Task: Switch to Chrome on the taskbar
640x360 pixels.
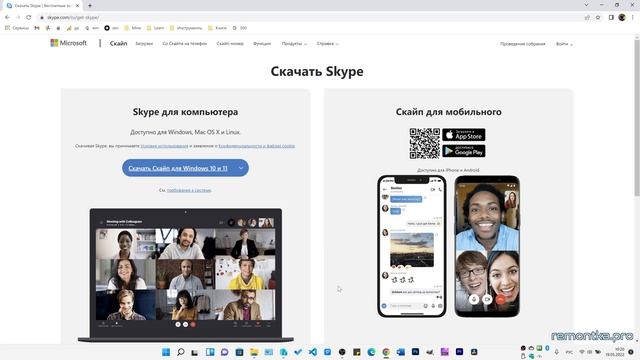Action: (386, 352)
